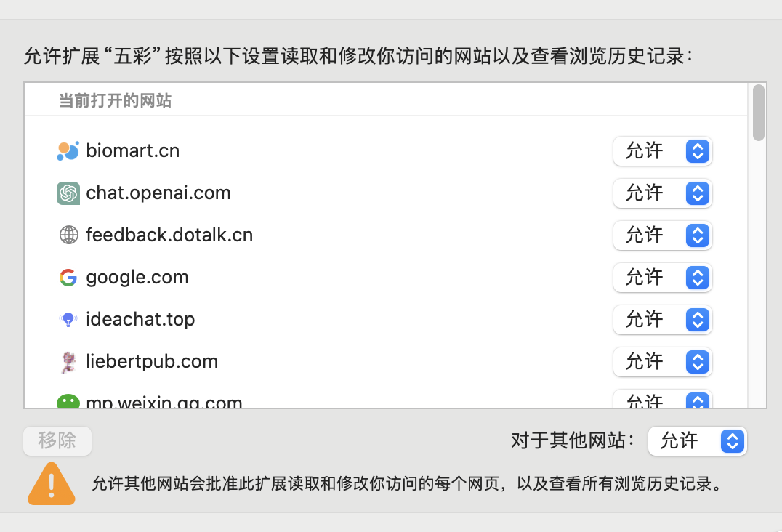The image size is (782, 532).
Task: Open the 对于其他网站 permission dropdown
Action: click(697, 441)
